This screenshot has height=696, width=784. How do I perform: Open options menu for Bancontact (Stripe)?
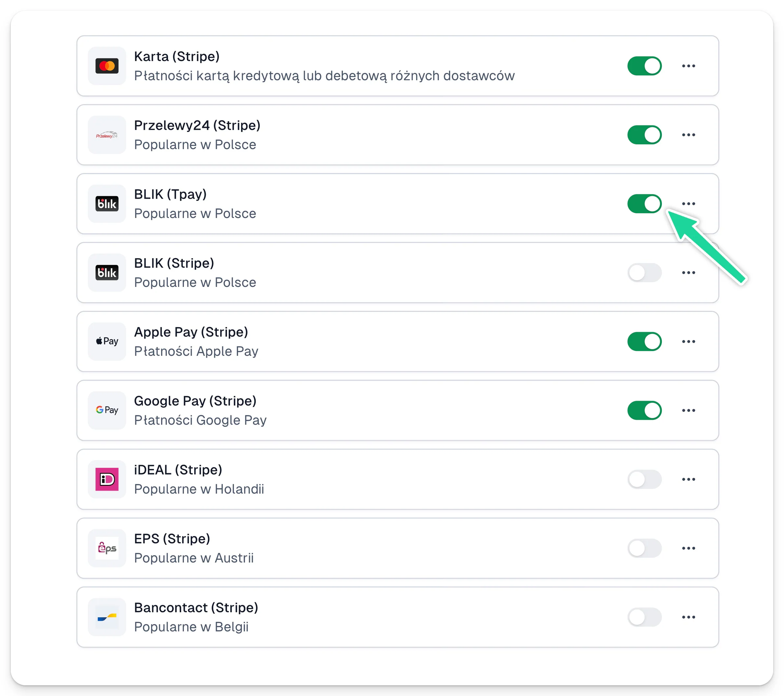click(689, 617)
